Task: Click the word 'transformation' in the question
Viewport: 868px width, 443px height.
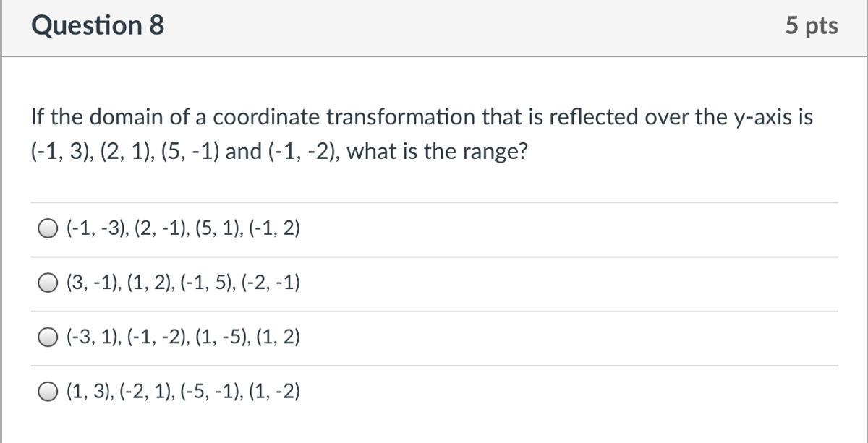Action: tap(409, 117)
